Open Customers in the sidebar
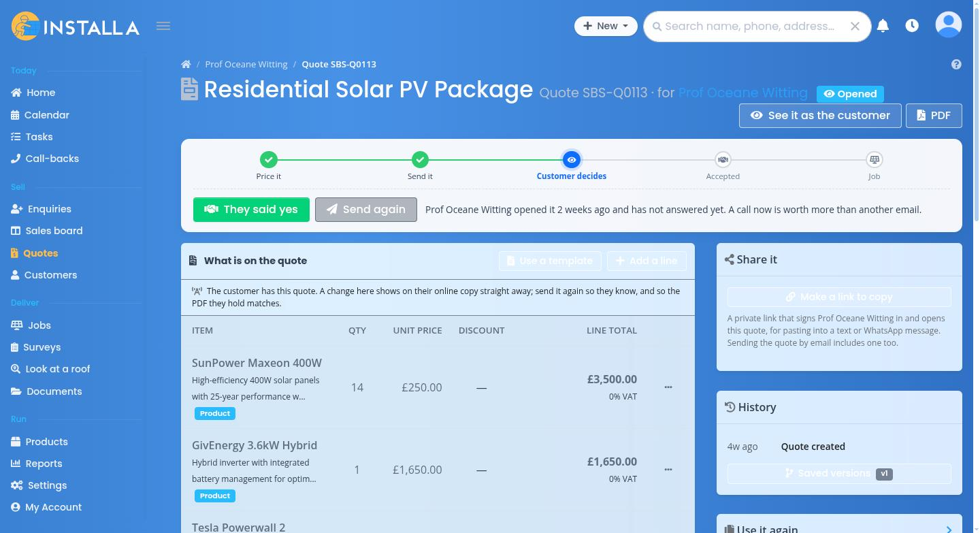This screenshot has width=980, height=533. click(x=44, y=275)
